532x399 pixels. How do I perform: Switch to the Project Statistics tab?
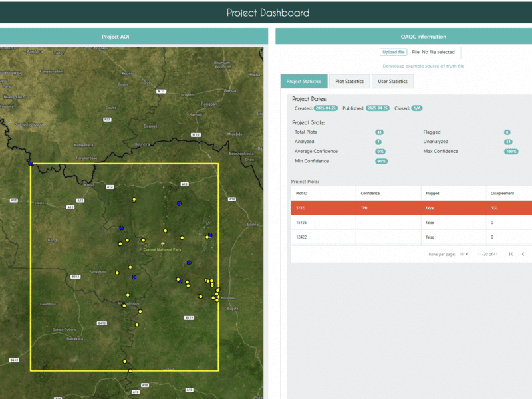click(x=304, y=81)
